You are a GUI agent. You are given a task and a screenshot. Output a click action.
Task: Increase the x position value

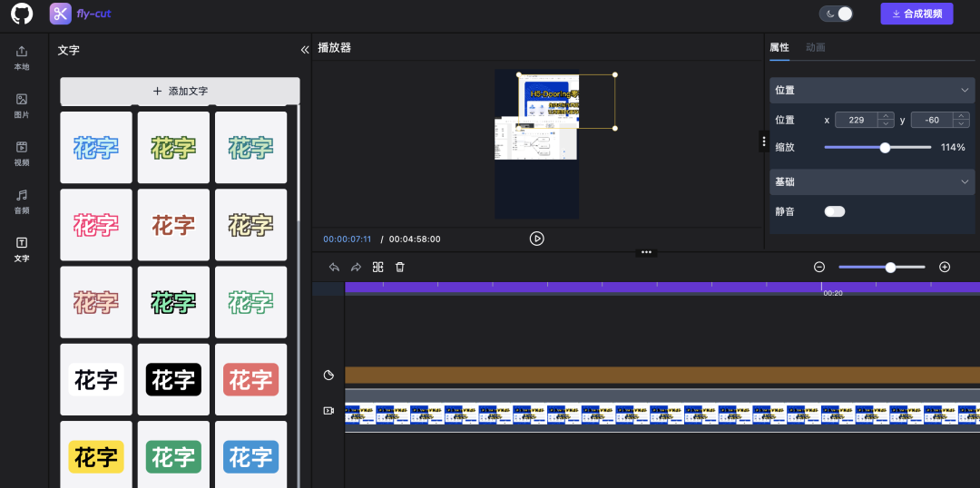pyautogui.click(x=886, y=115)
